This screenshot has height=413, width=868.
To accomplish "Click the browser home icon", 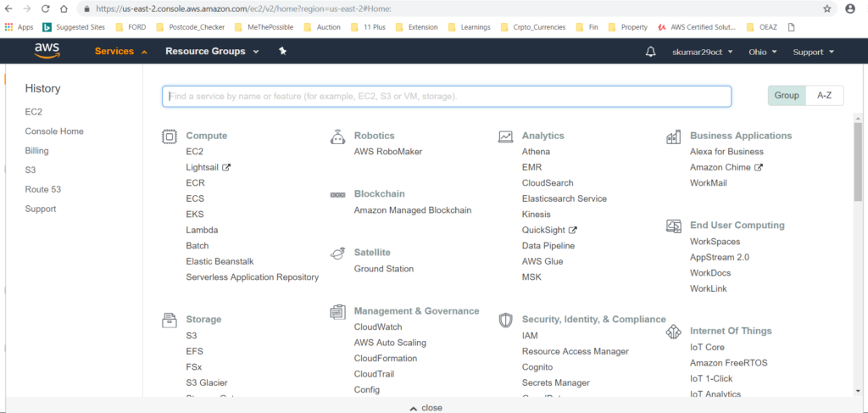I will (x=63, y=8).
